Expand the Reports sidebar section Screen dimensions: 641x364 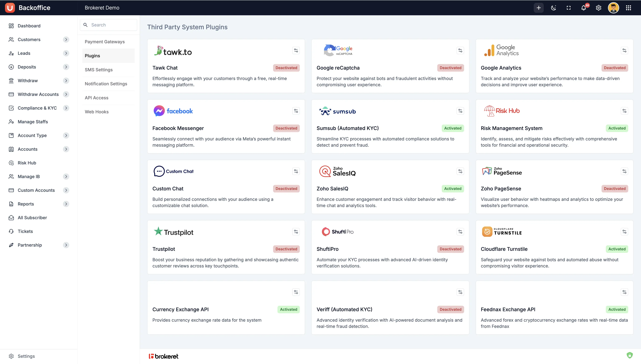click(x=66, y=204)
